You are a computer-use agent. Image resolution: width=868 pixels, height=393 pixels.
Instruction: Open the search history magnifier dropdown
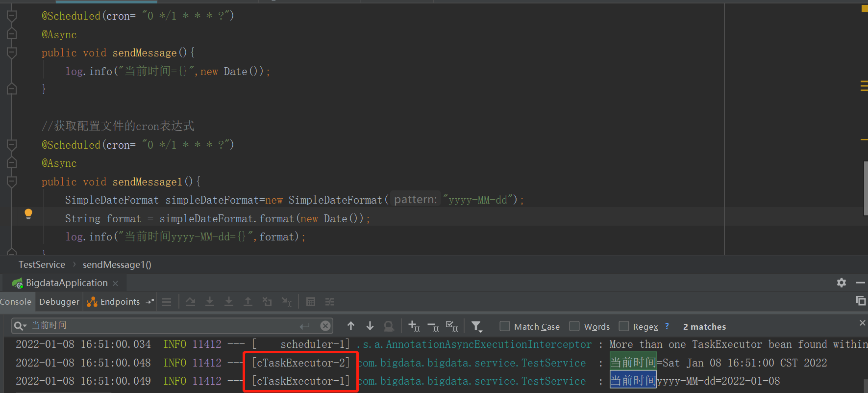[x=20, y=326]
